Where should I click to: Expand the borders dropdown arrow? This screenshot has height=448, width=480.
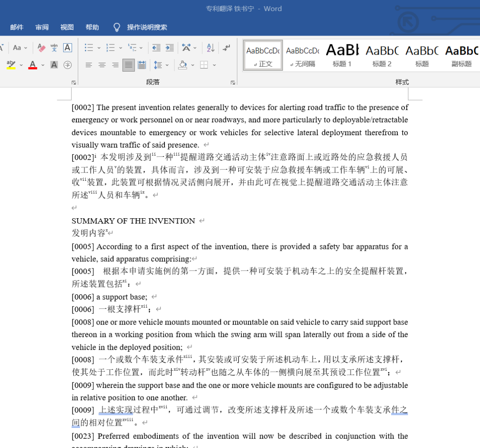point(214,65)
